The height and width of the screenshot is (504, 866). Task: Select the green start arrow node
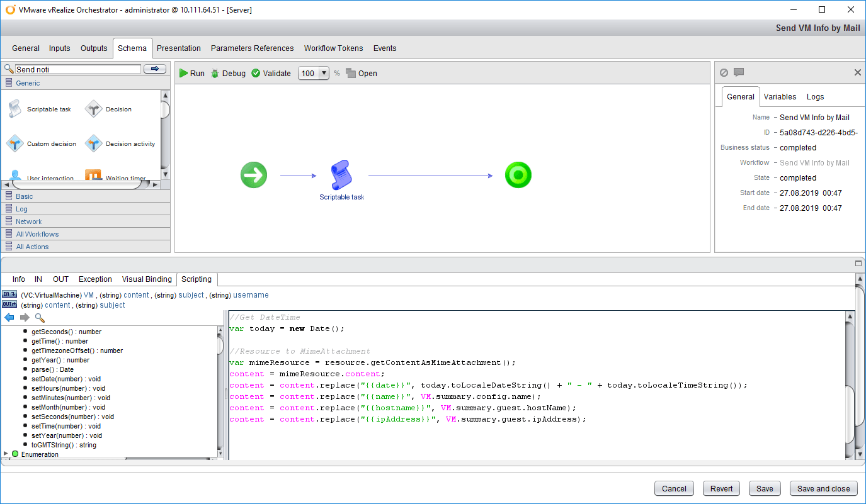point(253,175)
